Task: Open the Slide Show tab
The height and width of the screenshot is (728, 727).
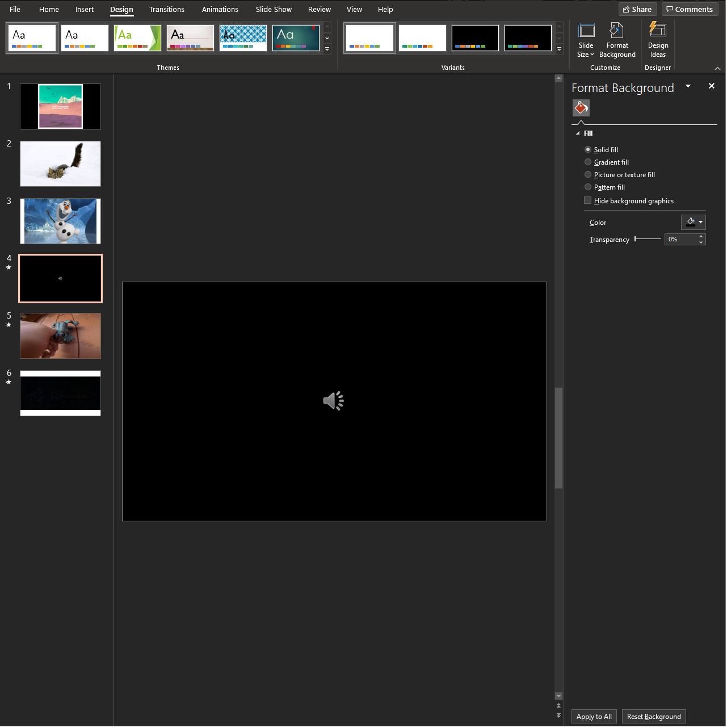Action: pyautogui.click(x=273, y=9)
